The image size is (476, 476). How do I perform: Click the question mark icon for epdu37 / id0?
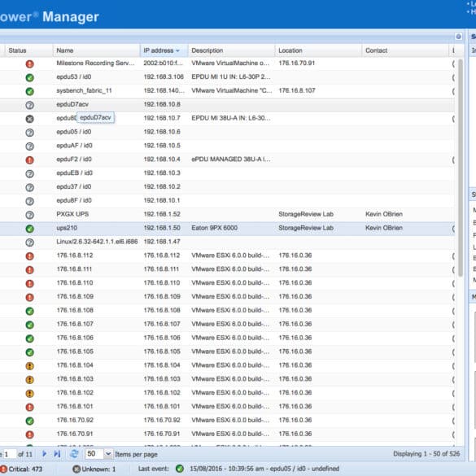pyautogui.click(x=30, y=187)
